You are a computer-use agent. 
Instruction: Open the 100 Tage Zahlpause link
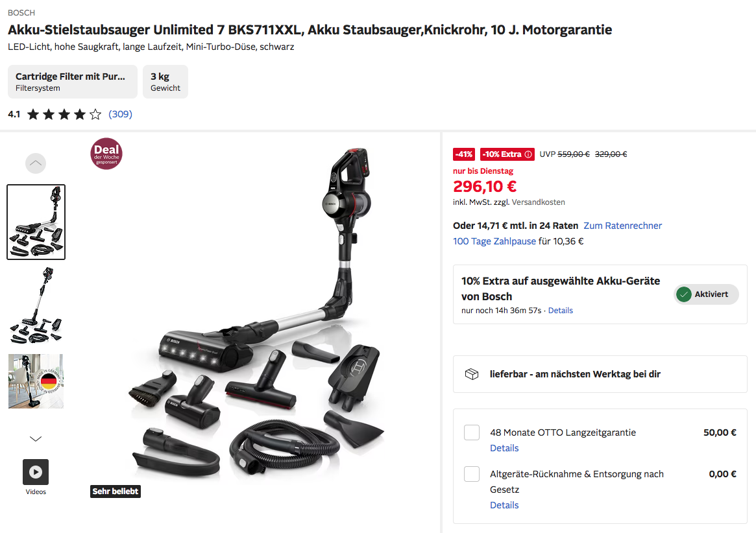point(494,241)
